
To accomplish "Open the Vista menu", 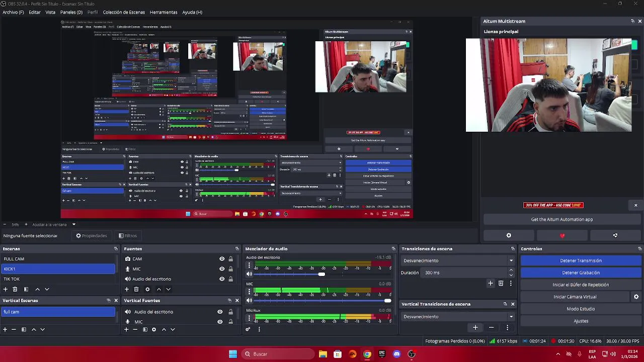I will [50, 12].
